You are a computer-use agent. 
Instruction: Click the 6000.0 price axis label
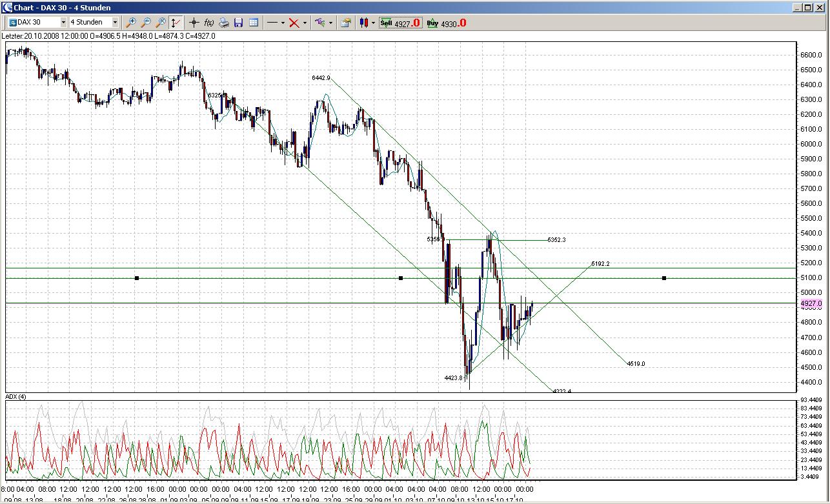pos(811,144)
